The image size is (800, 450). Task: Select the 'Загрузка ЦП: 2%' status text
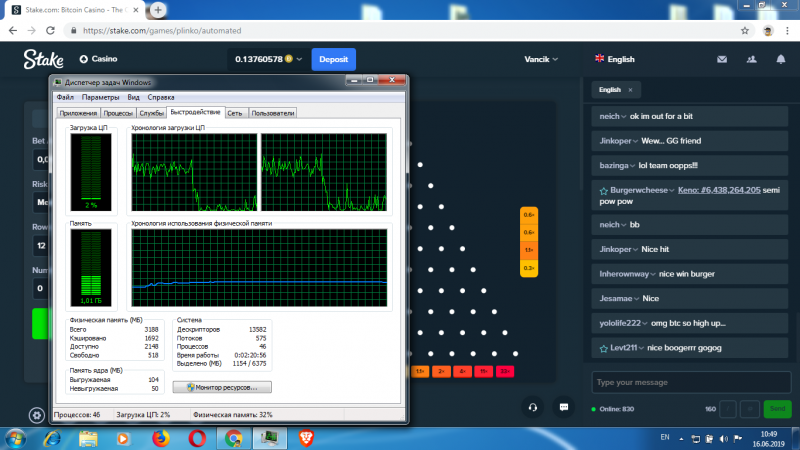(143, 415)
